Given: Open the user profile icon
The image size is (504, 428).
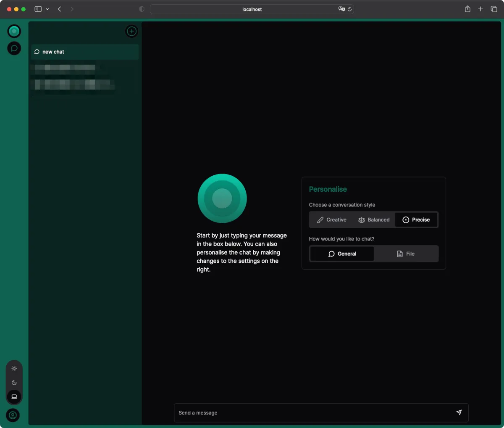Looking at the screenshot, I should point(13,415).
